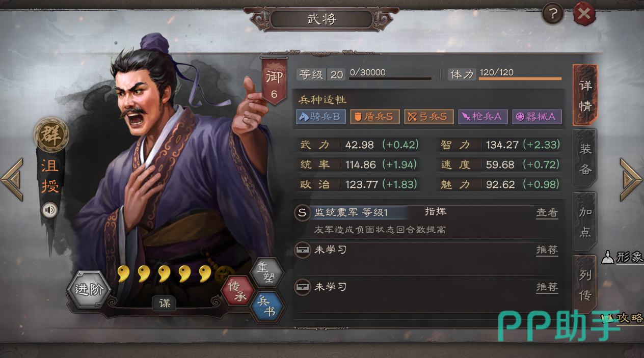Tap the 群 faction emblem
644x358 pixels.
(x=51, y=135)
